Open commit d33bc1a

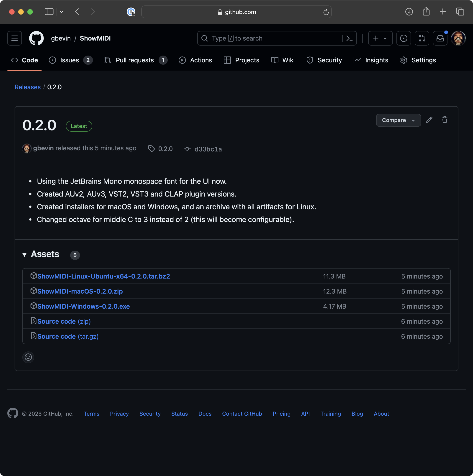(x=208, y=149)
